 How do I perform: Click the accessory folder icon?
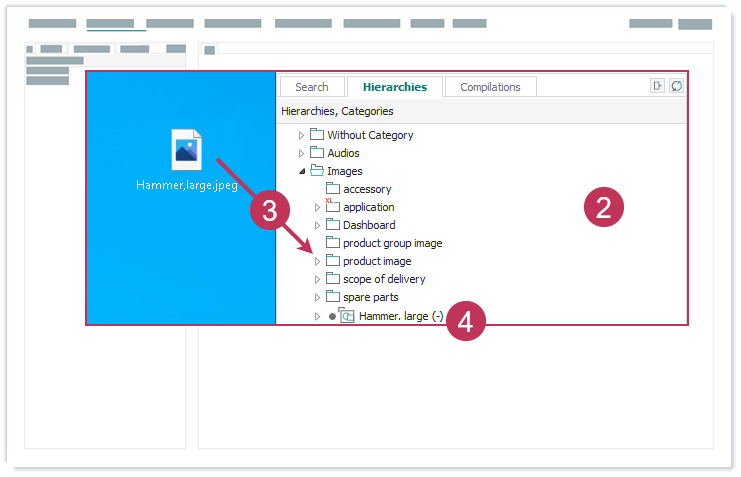point(333,189)
